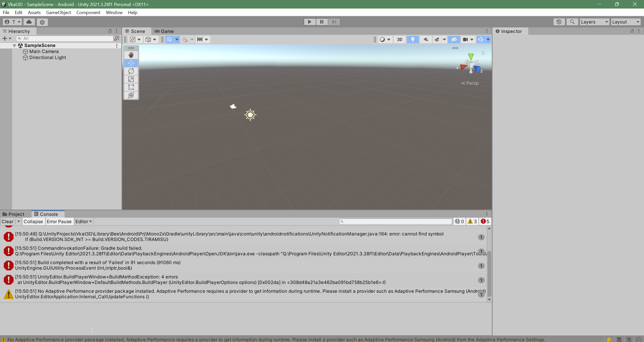
Task: Toggle scene lighting bulb button
Action: (413, 39)
